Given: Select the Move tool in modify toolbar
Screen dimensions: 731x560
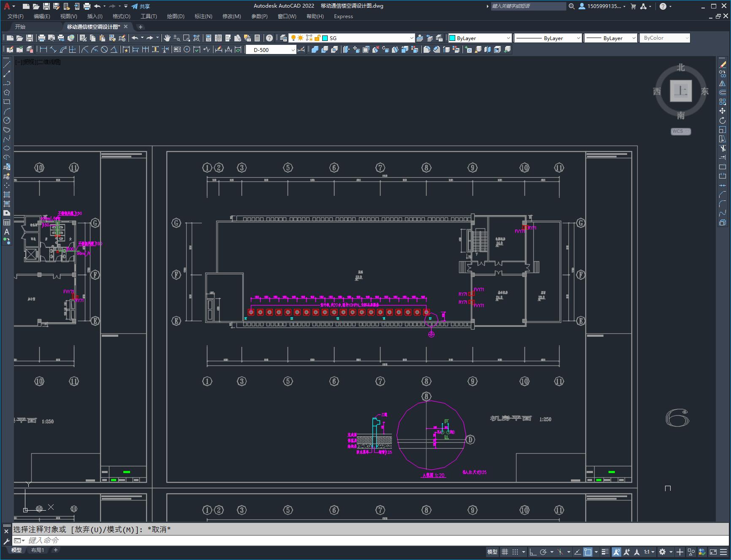Looking at the screenshot, I should click(723, 111).
